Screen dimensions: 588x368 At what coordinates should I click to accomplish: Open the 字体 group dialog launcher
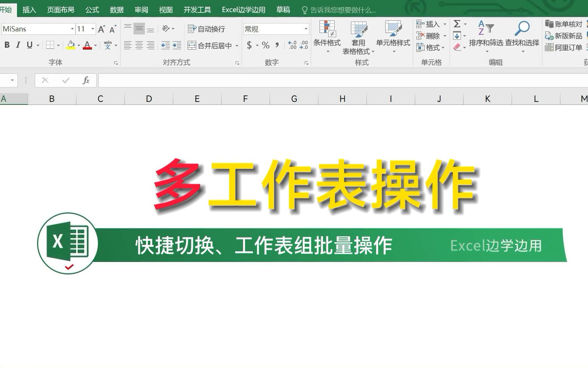click(x=116, y=63)
